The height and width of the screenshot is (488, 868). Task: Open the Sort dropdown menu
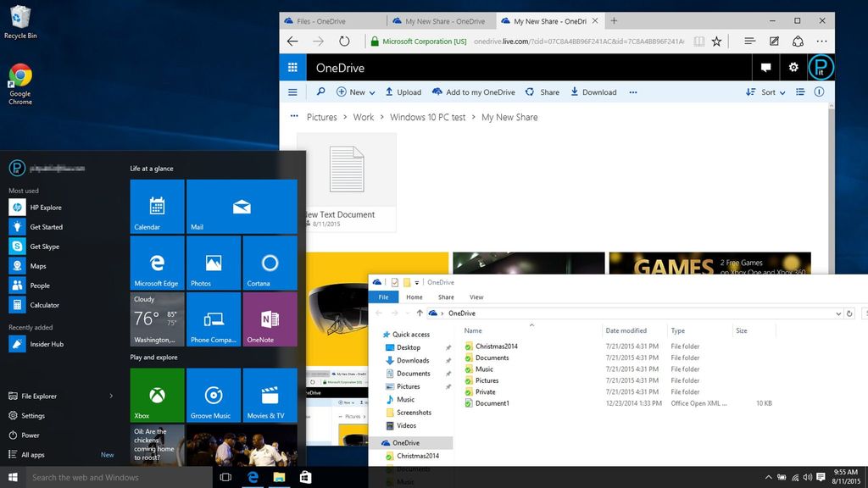coord(767,91)
